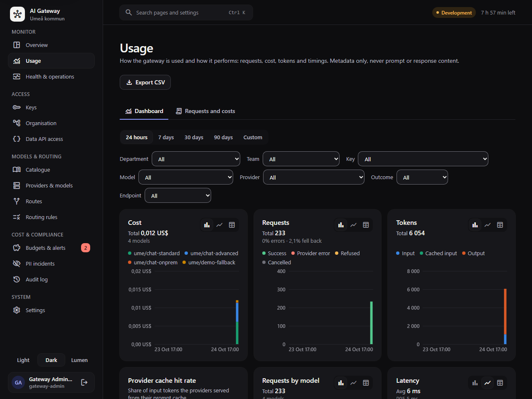Go to Providers & models page
532x399 pixels.
pyautogui.click(x=51, y=185)
